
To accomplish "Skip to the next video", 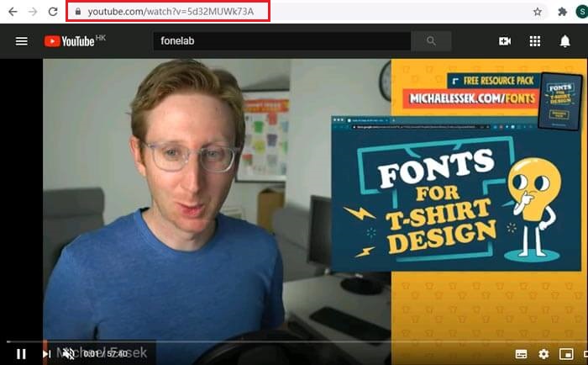I will coord(46,354).
